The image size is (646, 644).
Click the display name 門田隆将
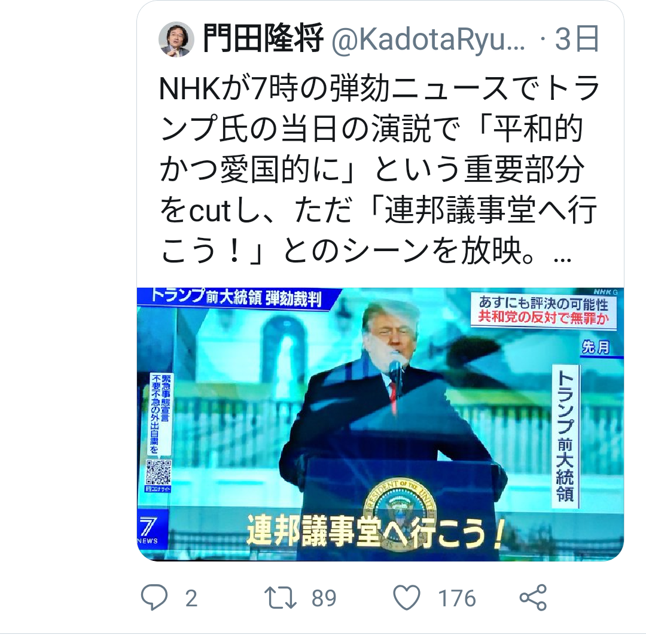pos(263,39)
